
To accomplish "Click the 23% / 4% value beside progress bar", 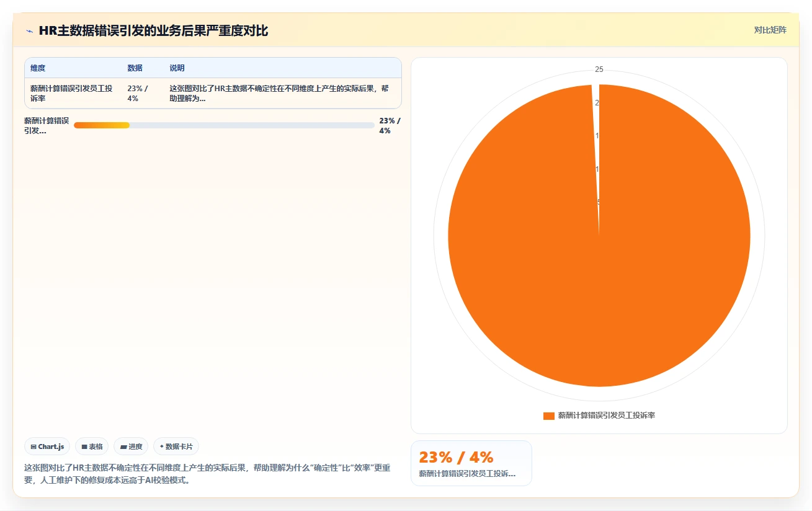I will click(x=390, y=125).
